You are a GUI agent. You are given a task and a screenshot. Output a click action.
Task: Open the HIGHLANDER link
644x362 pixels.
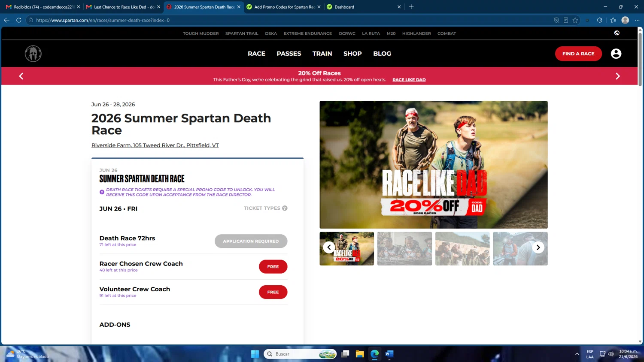point(416,33)
